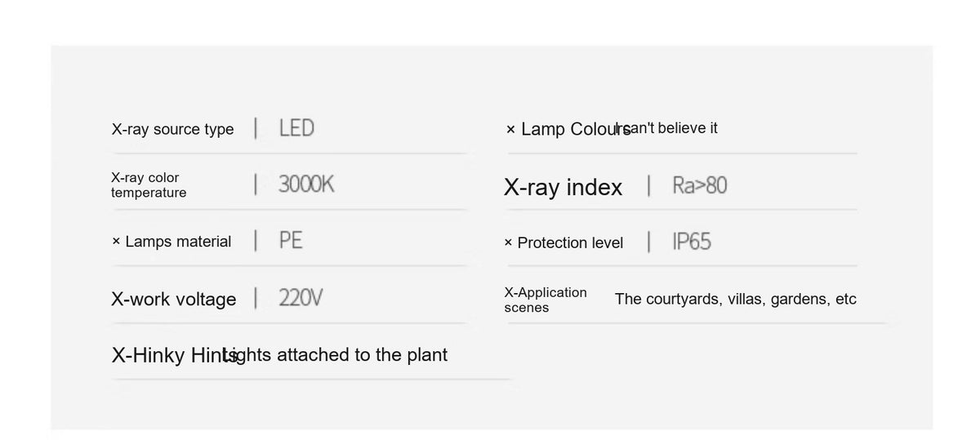Select the 3000K value
Image resolution: width=980 pixels, height=440 pixels.
(306, 184)
